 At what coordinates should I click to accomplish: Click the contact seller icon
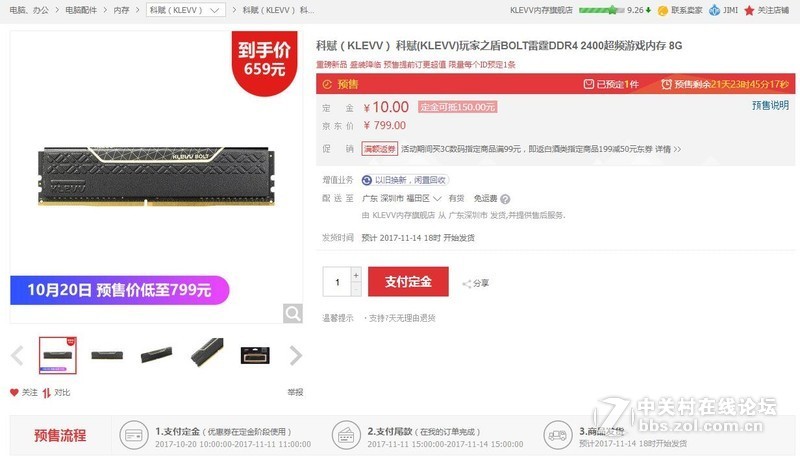tap(662, 10)
